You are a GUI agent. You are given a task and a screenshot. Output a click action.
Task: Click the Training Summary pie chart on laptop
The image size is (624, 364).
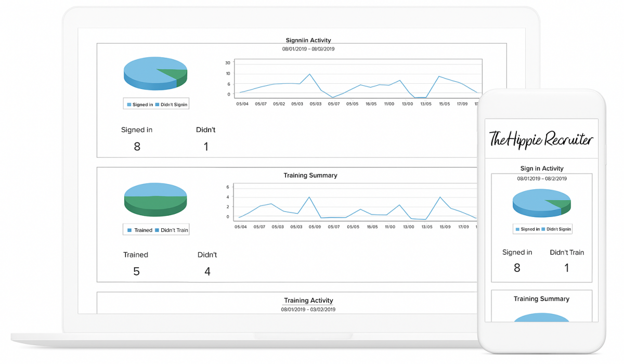[x=155, y=199]
